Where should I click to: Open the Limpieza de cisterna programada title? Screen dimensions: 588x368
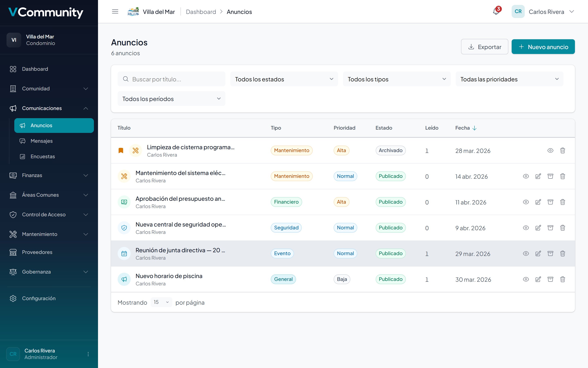[190, 147]
